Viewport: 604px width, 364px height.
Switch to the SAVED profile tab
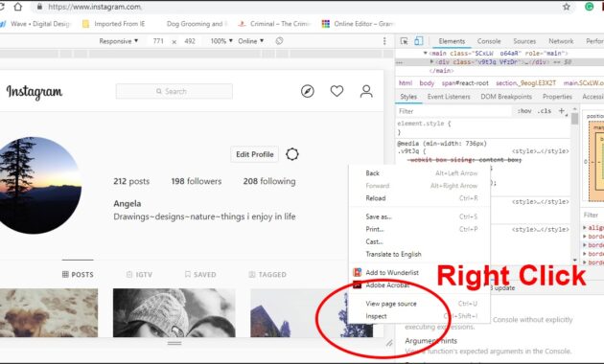pyautogui.click(x=200, y=274)
